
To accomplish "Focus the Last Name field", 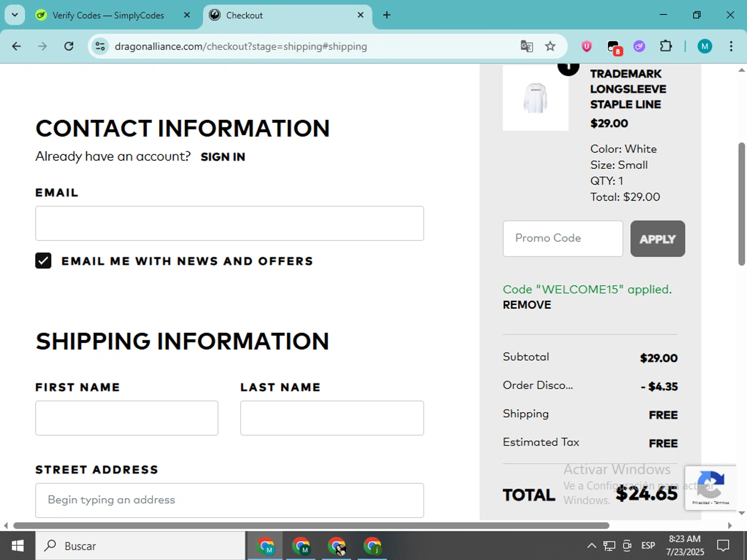I will click(x=332, y=418).
